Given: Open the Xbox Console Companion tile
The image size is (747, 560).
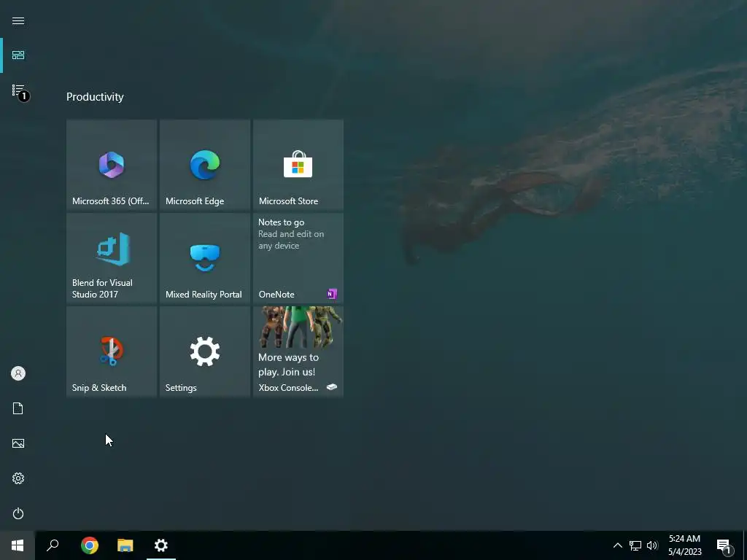Looking at the screenshot, I should coord(298,351).
